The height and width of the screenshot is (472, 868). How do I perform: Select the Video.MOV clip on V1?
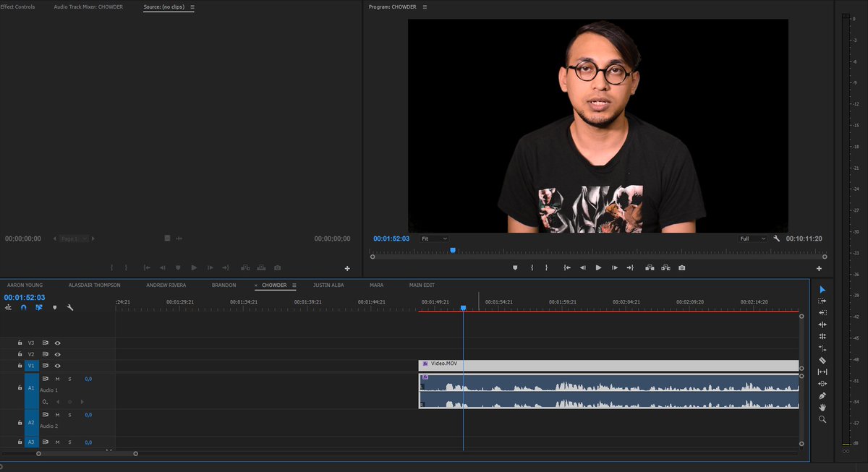[608, 366]
